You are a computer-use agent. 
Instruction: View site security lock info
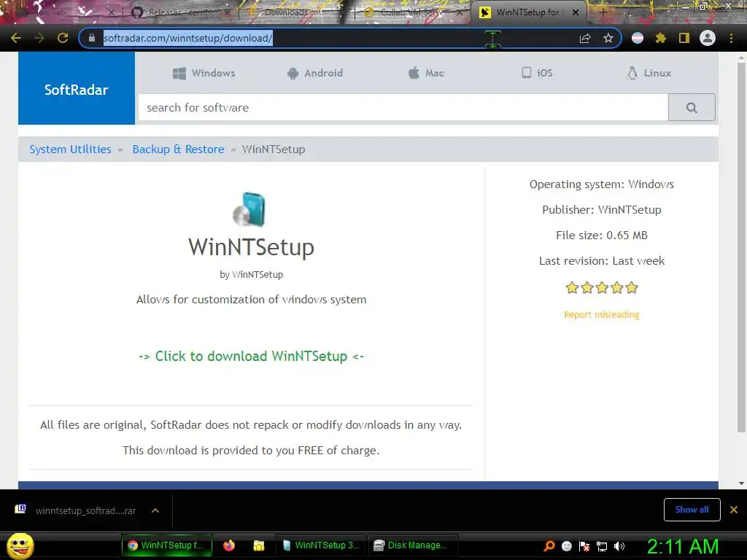[x=91, y=38]
